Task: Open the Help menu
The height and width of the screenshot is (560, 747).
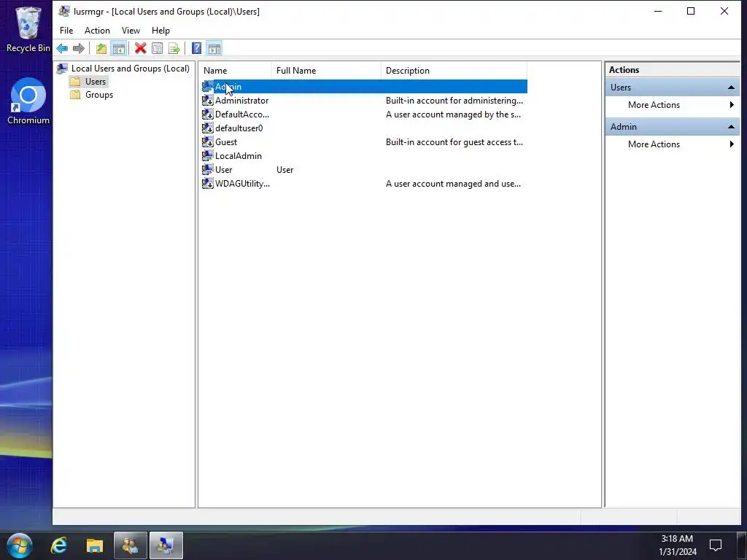Action: [160, 31]
